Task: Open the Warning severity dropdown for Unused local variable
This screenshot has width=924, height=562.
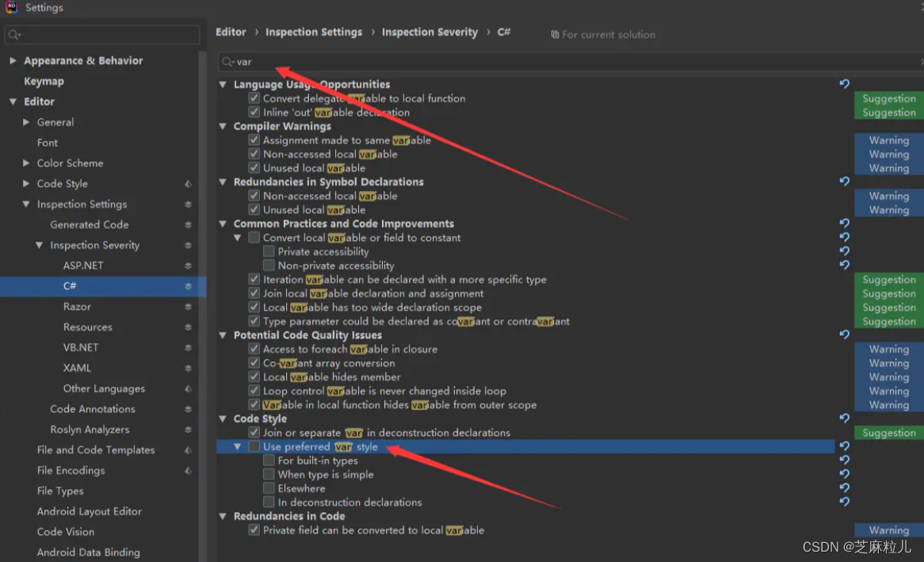Action: 888,167
